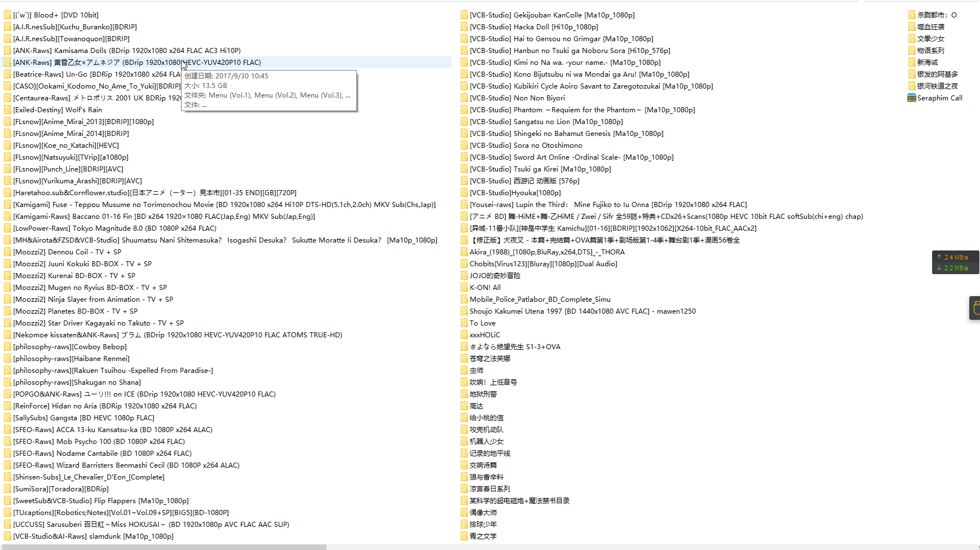The image size is (980, 550).
Task: Select the 黄昏乙女×アムネジア ANK-Raws folder name
Action: coord(137,63)
